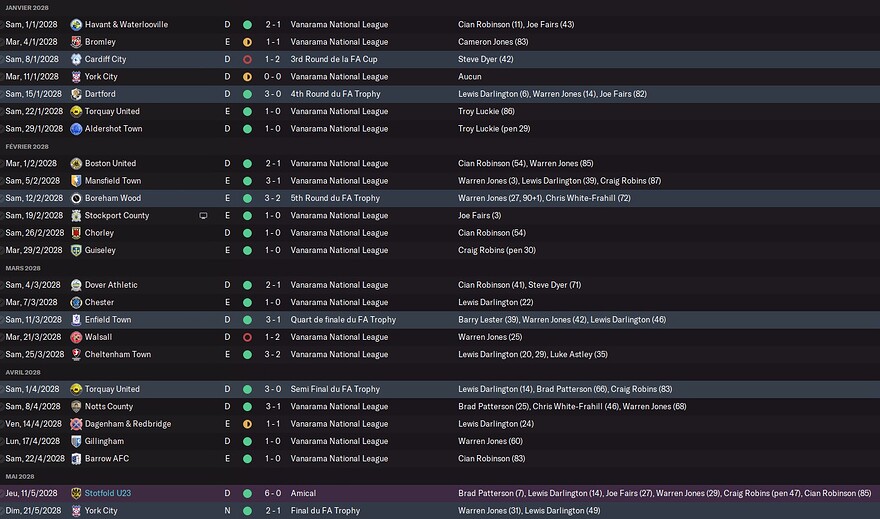Click the red loss indicator on Walsall row
The image size is (880, 519).
[247, 337]
